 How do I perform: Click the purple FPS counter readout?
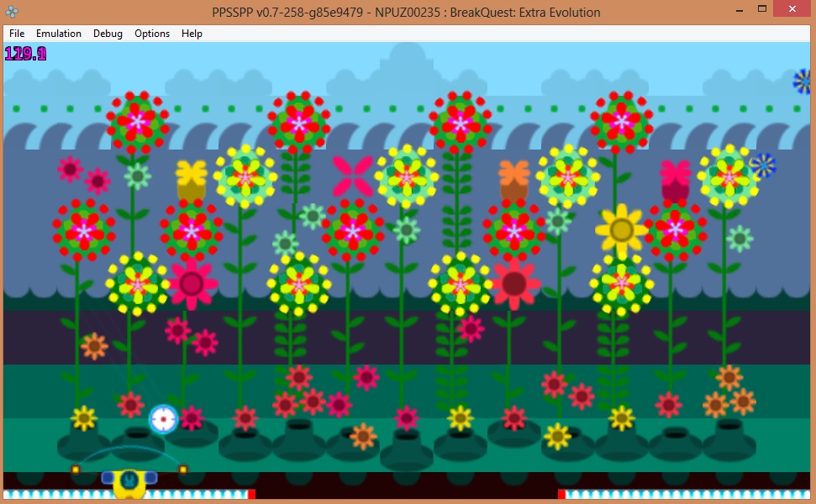25,55
